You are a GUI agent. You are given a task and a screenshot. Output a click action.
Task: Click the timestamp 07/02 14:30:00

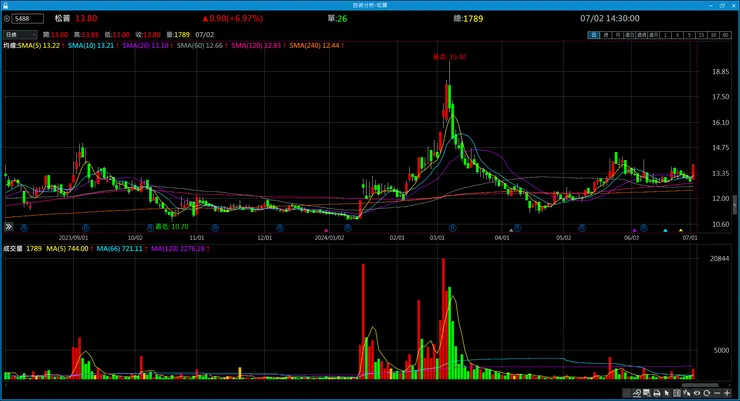coord(610,19)
